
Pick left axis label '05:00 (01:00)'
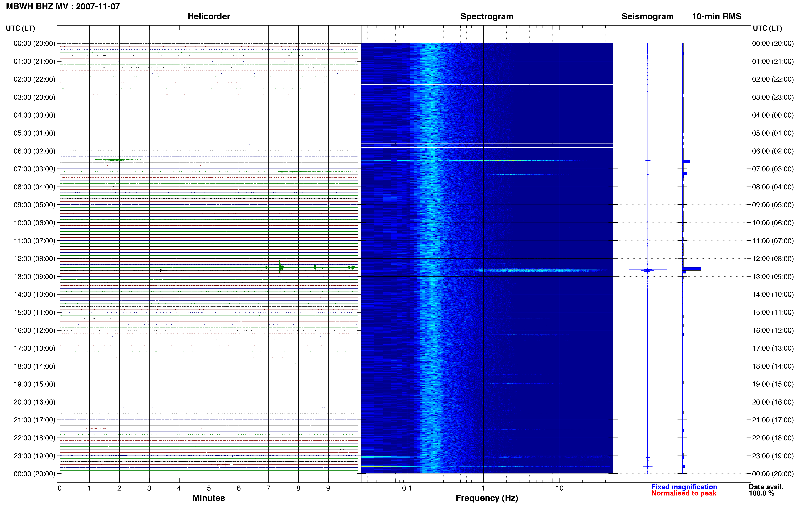(x=34, y=133)
